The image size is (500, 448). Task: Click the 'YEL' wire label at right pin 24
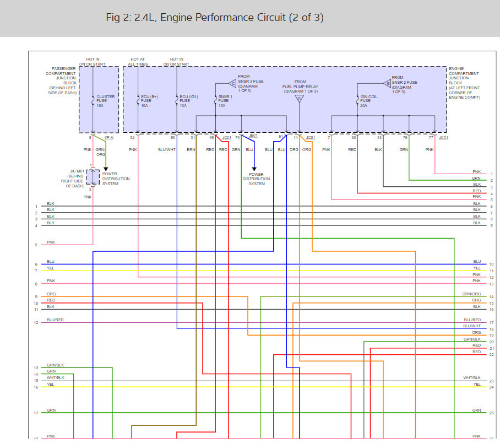click(477, 385)
